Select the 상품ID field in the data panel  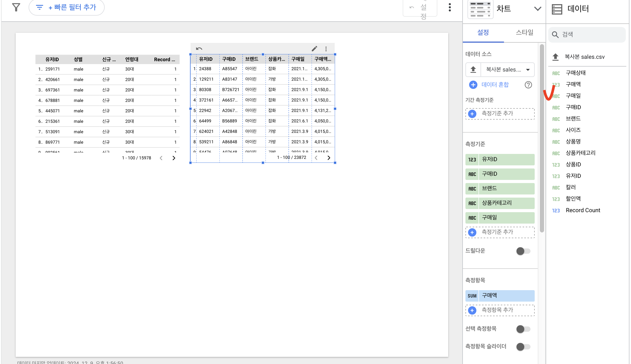[x=573, y=165]
